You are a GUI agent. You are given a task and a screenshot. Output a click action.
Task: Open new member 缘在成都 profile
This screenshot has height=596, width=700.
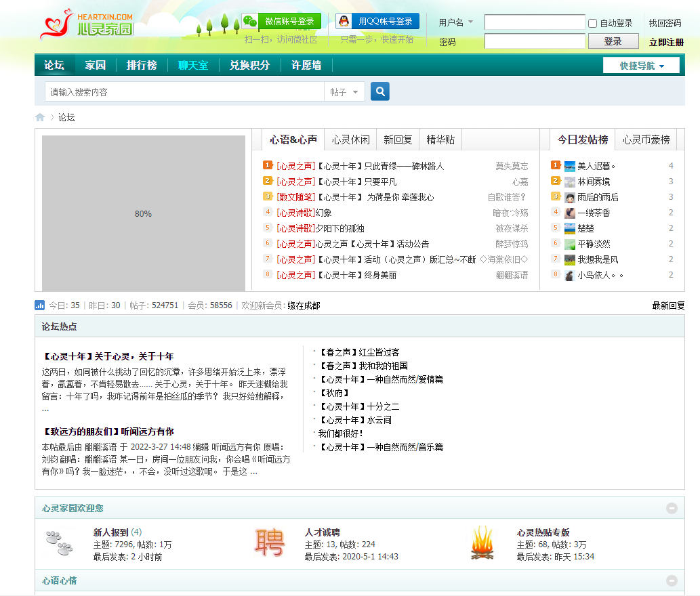[304, 305]
